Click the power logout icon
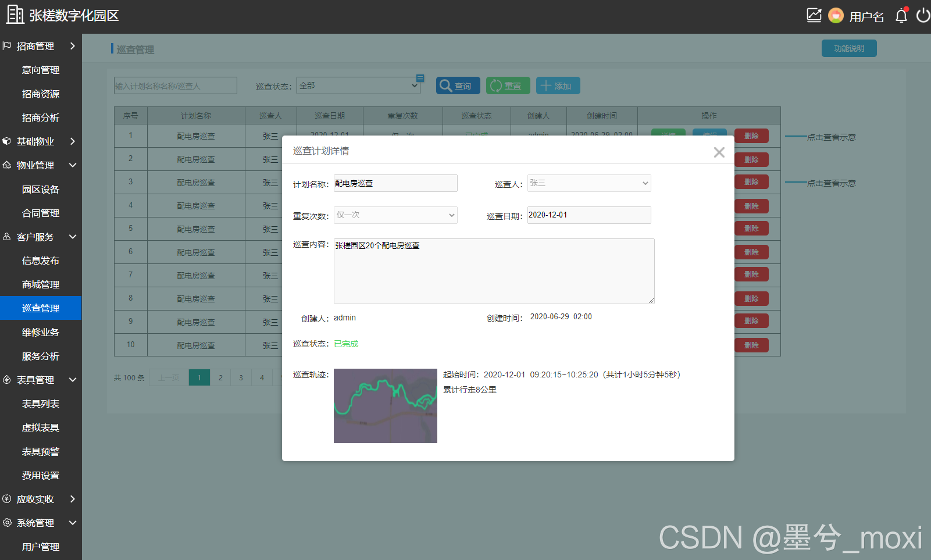 coord(923,15)
